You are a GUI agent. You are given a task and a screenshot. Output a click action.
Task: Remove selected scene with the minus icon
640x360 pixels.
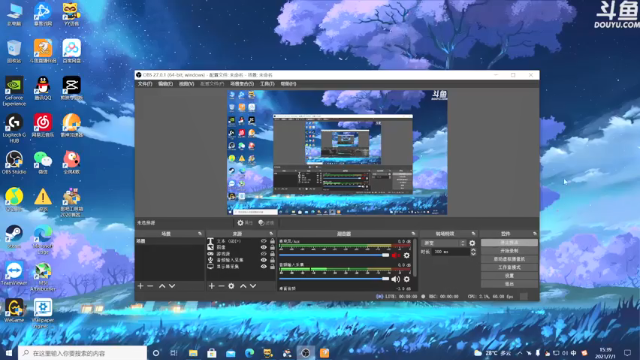pyautogui.click(x=150, y=286)
